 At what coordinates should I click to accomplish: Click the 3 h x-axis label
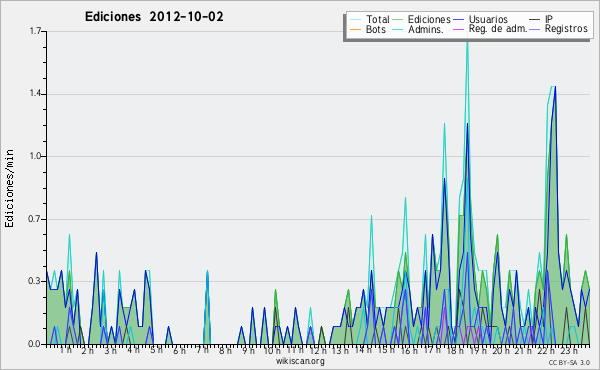click(111, 351)
